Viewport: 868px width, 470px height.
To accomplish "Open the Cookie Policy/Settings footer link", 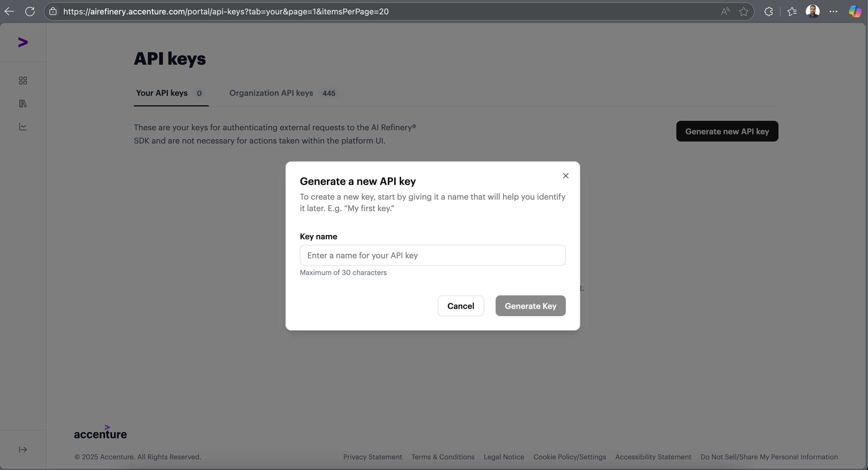I will pos(570,457).
